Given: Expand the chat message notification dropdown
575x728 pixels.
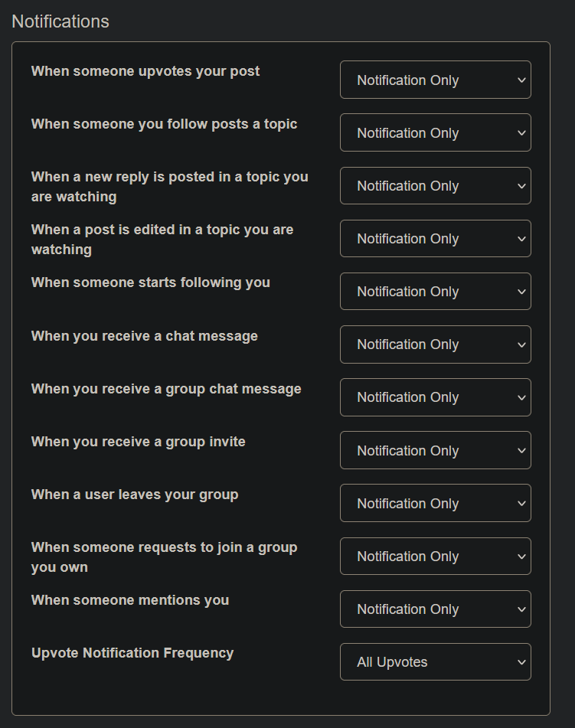Looking at the screenshot, I should tap(435, 344).
